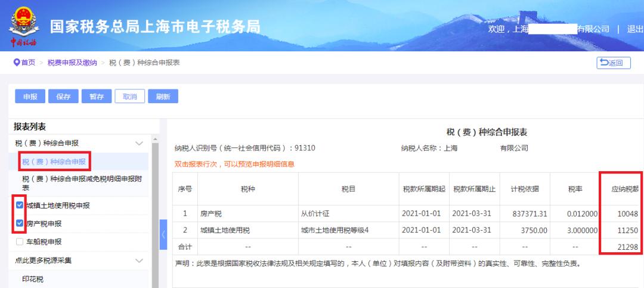Viewport: 644px width, 288px height.
Task: Click the 退出 logout link
Action: click(634, 29)
